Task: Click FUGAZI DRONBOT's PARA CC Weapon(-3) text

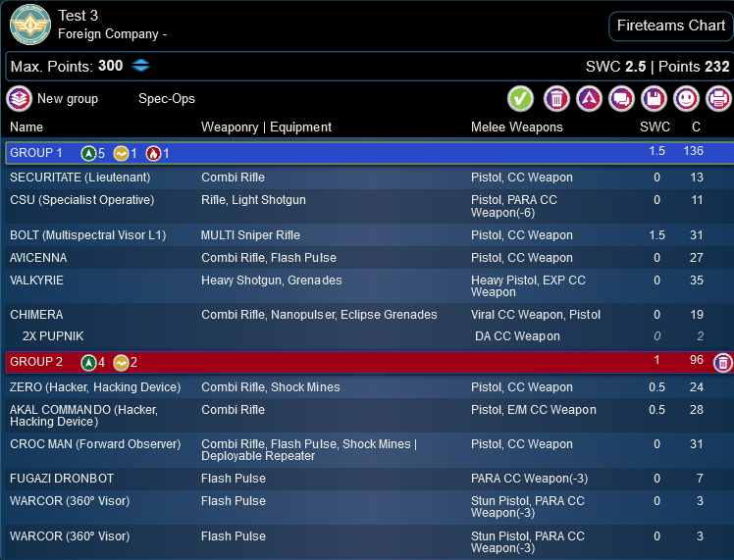Action: coord(530,479)
